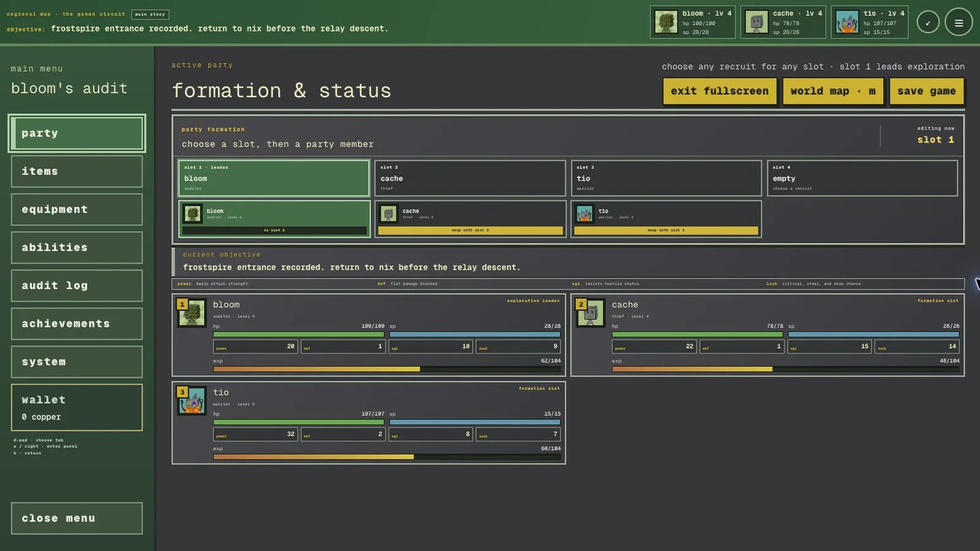Viewport: 980px width, 551px height.
Task: Open the world map
Action: (833, 91)
